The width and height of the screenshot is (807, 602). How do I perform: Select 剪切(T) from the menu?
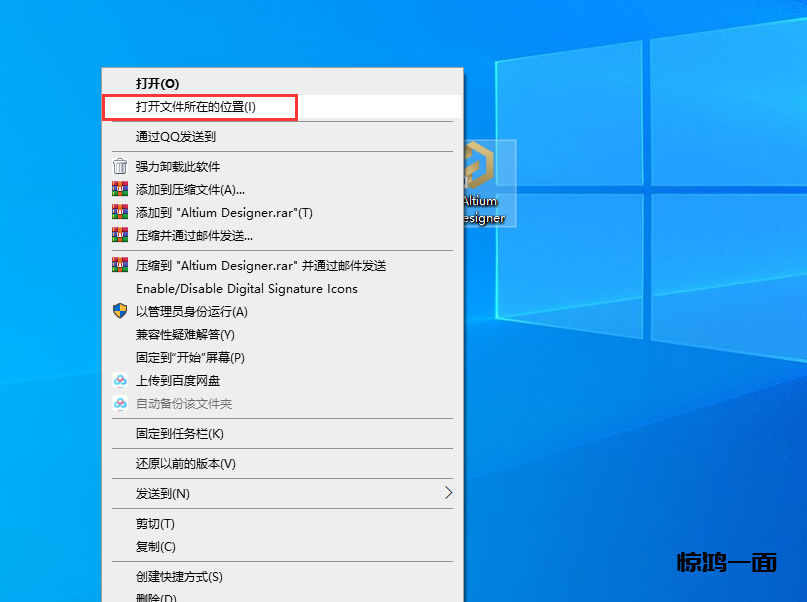156,524
